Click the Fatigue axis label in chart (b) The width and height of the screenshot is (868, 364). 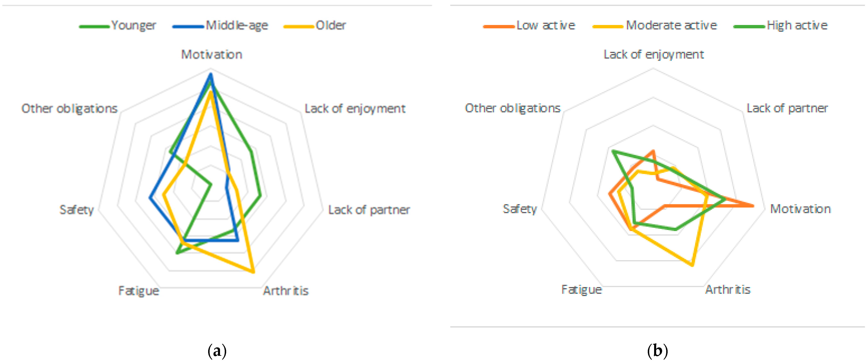click(581, 289)
